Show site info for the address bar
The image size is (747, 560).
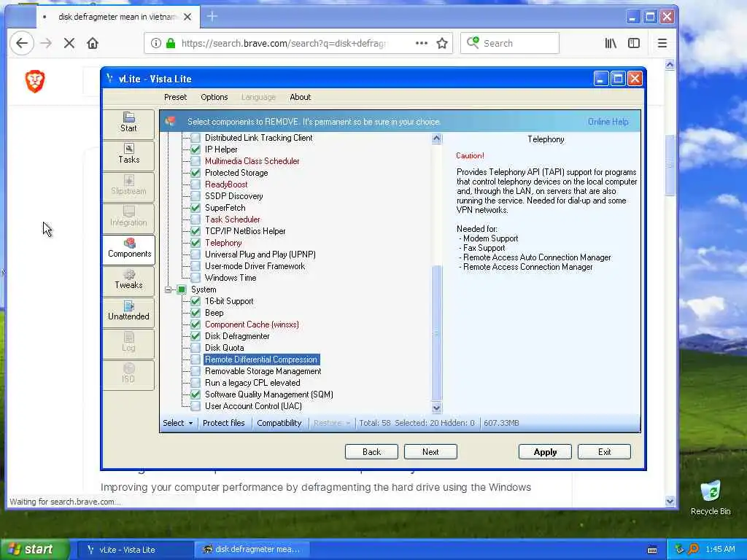(156, 43)
